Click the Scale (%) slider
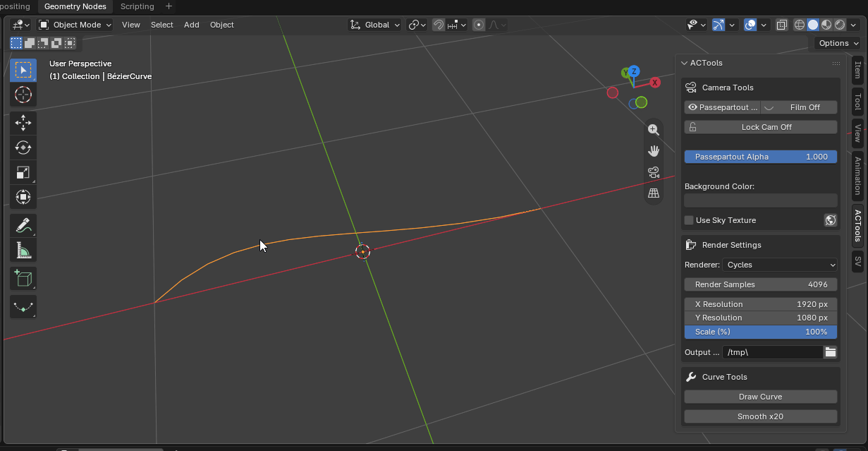The height and width of the screenshot is (451, 868). point(761,332)
